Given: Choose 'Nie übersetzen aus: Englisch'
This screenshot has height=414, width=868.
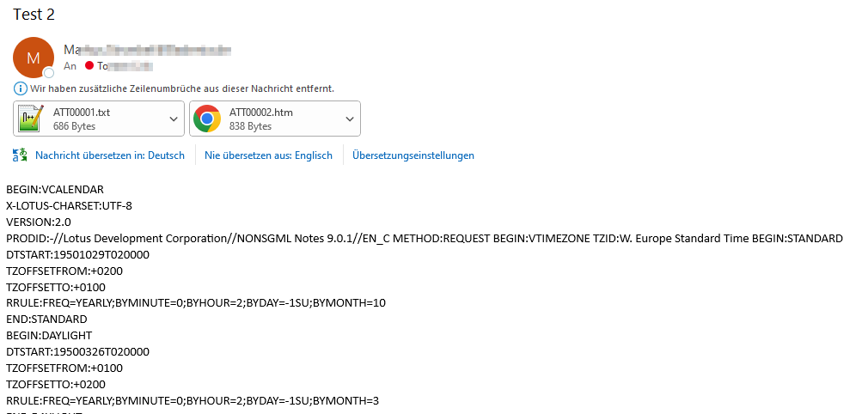Looking at the screenshot, I should pos(268,155).
